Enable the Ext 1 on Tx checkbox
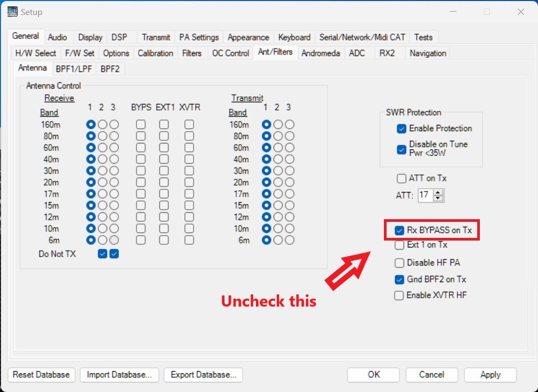This screenshot has height=392, width=538. click(x=399, y=245)
